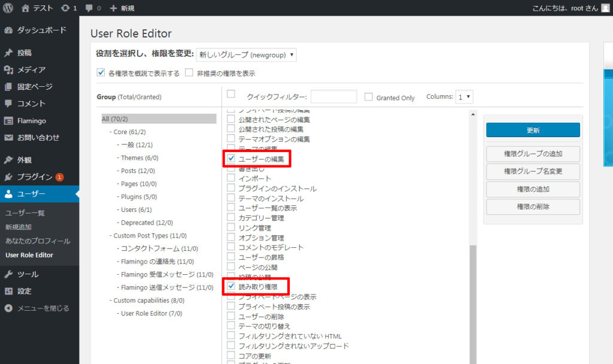Click the 権限グループの追加 button

(533, 154)
